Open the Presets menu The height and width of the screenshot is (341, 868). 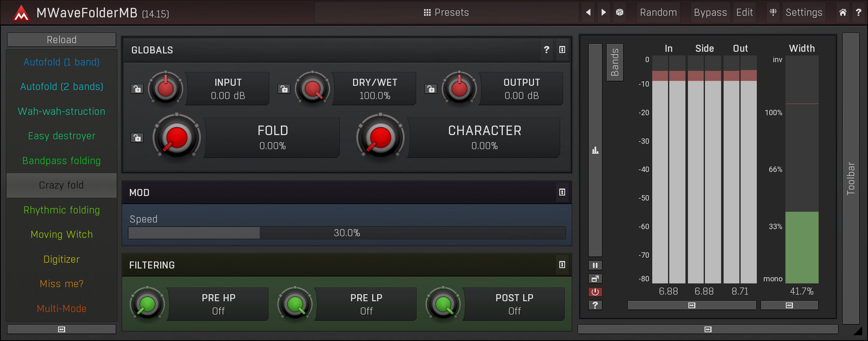[x=446, y=12]
